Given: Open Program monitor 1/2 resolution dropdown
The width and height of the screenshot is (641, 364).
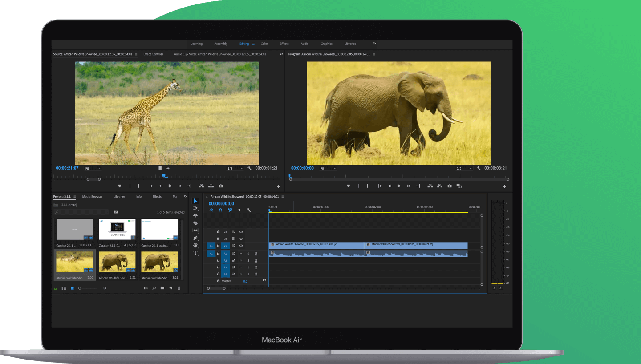Looking at the screenshot, I should (x=464, y=168).
